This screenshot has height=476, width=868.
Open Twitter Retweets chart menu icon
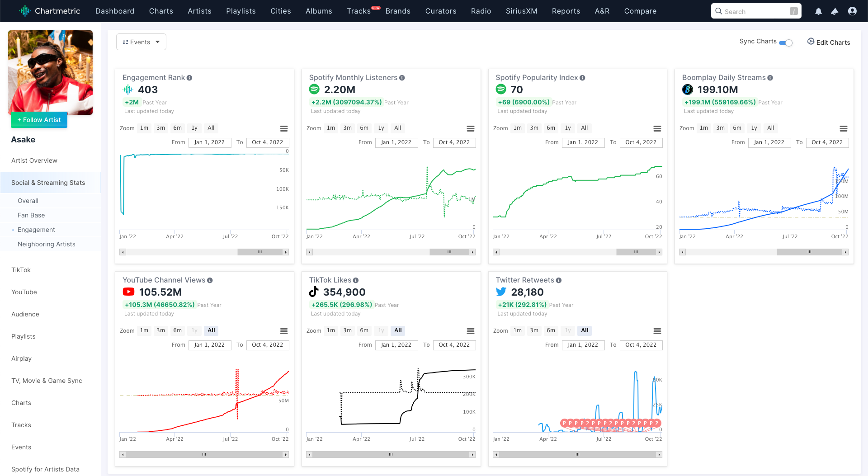(x=657, y=331)
